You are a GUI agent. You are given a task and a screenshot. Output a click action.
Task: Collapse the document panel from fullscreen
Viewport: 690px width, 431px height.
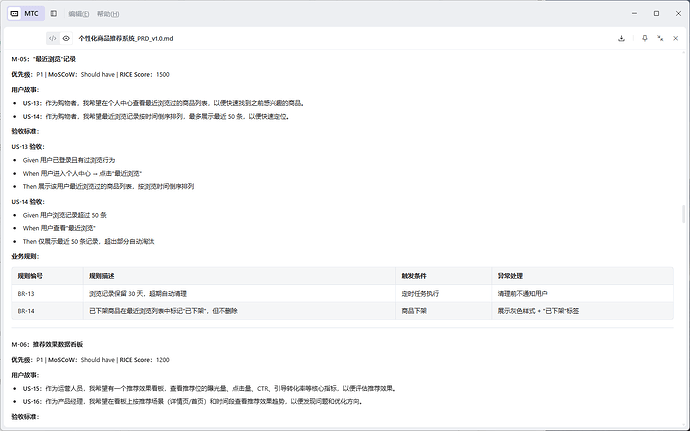click(660, 38)
